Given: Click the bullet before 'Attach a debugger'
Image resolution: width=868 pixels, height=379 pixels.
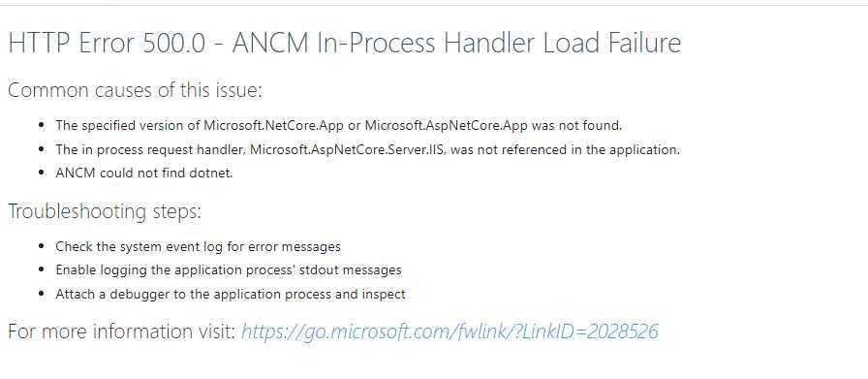Looking at the screenshot, I should click(42, 294).
